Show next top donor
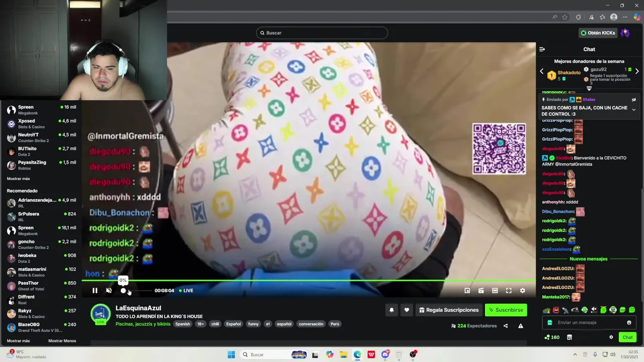Image resolution: width=644 pixels, height=362 pixels. (637, 71)
